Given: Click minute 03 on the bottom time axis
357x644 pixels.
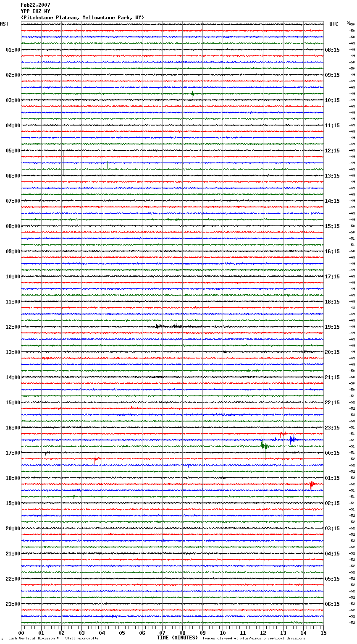Looking at the screenshot, I should tap(81, 632).
